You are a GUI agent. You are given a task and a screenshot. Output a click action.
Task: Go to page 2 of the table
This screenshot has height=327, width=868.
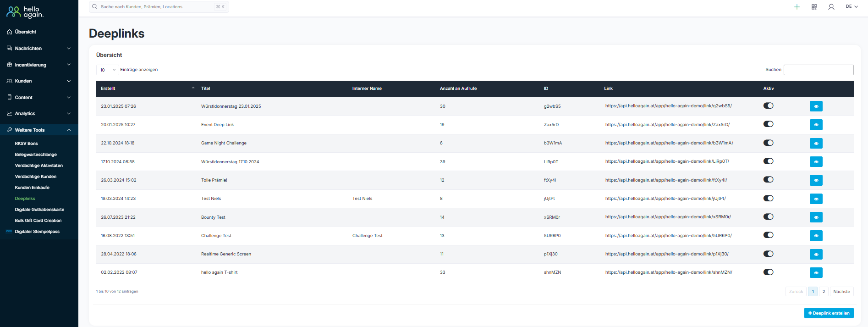(824, 292)
